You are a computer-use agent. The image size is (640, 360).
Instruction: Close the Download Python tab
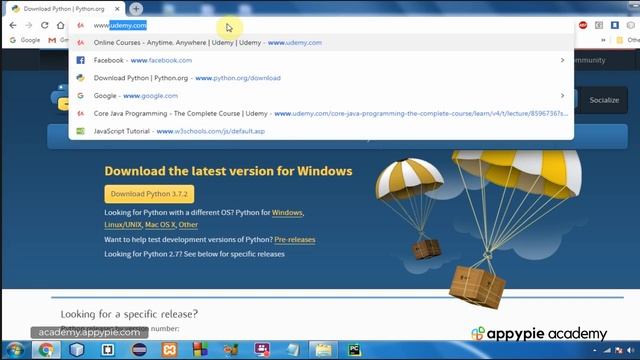tap(117, 9)
